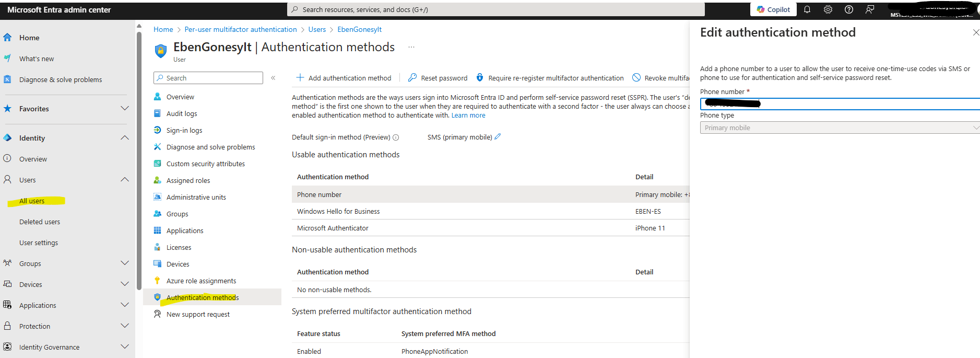980x358 pixels.
Task: Click the Users breadcrumb link
Action: pos(317,29)
